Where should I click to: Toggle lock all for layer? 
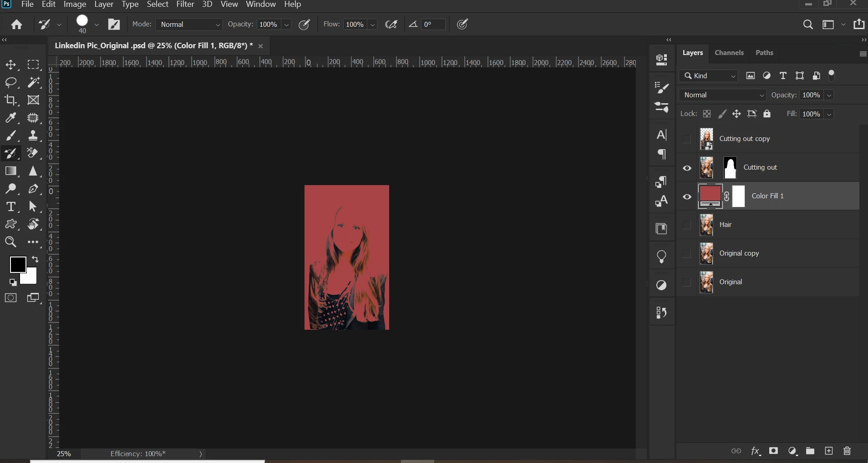(x=767, y=114)
